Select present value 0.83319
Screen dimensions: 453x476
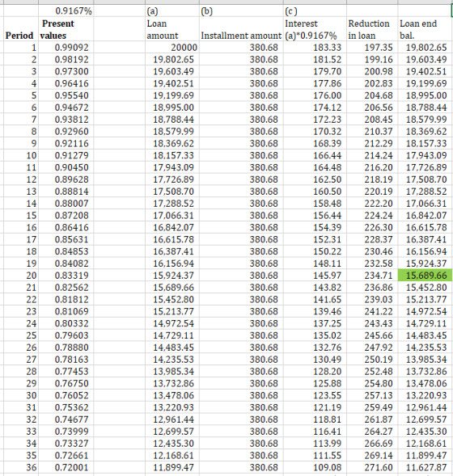(72, 276)
